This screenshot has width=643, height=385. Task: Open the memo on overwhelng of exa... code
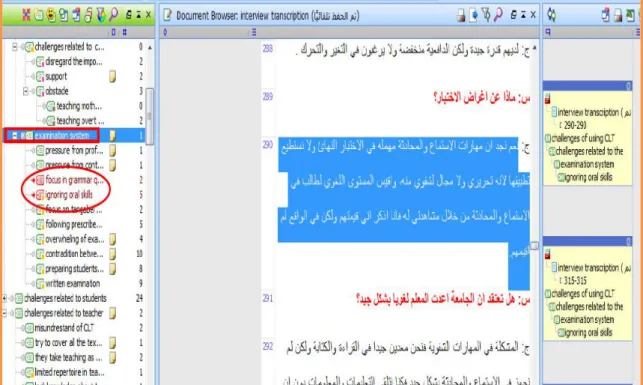pyautogui.click(x=112, y=239)
